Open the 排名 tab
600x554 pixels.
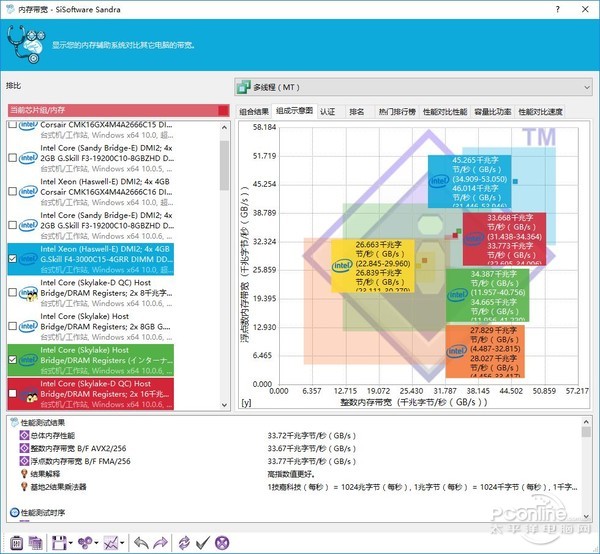tap(356, 112)
